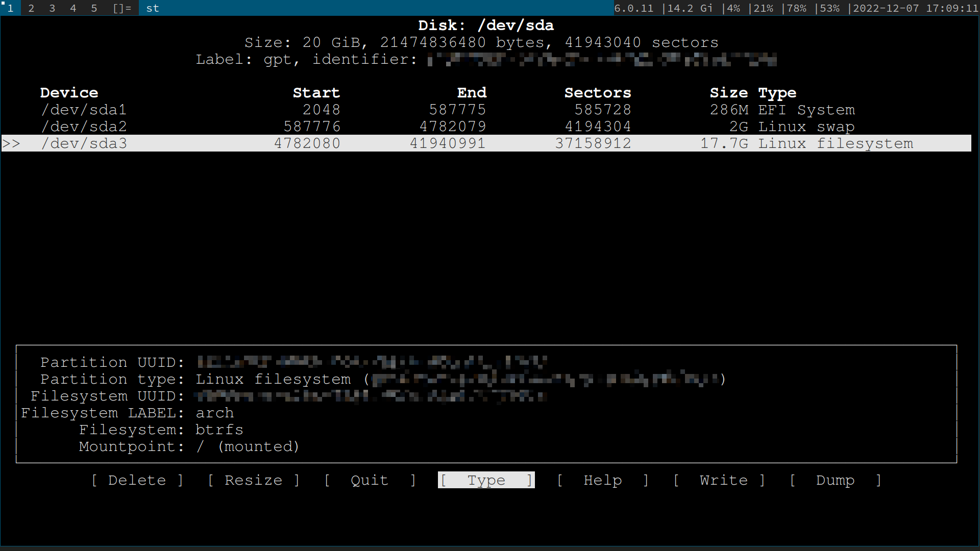Open the Help screen
The height and width of the screenshot is (551, 980).
[x=603, y=480]
